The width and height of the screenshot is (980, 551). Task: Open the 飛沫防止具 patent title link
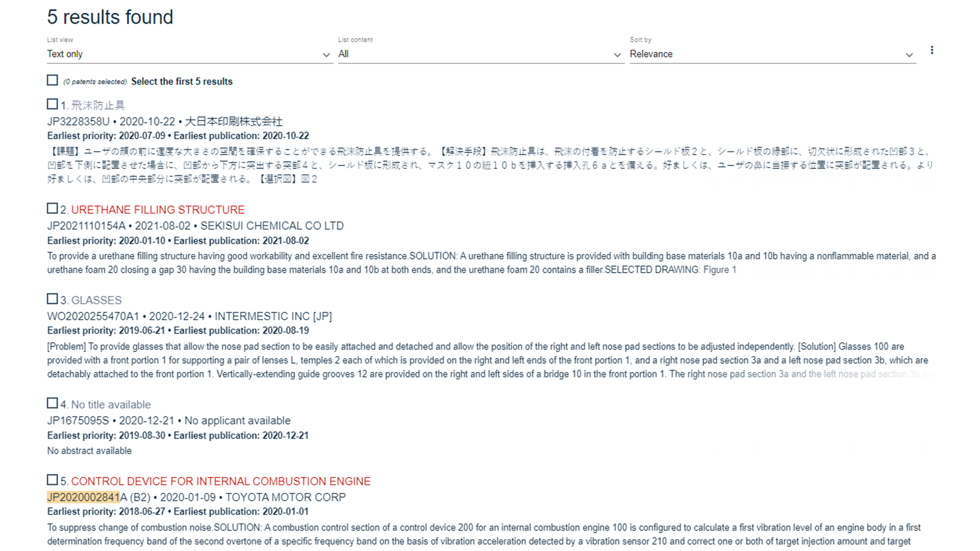tap(98, 106)
